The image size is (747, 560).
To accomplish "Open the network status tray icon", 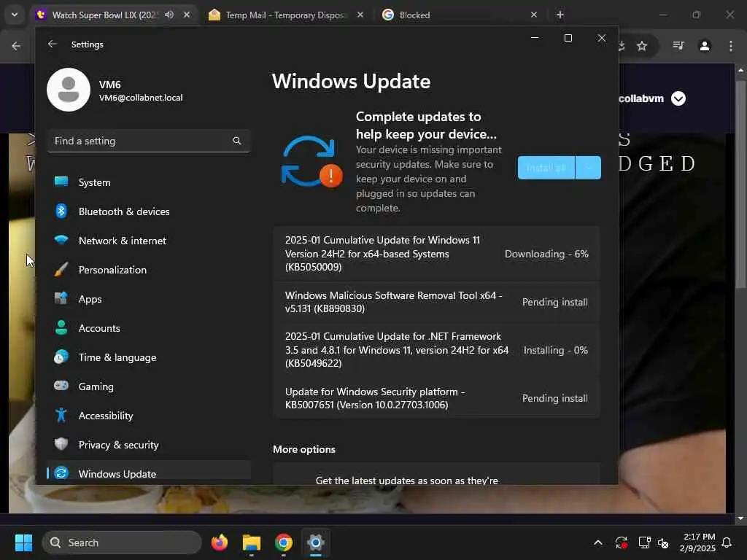I will click(x=644, y=542).
